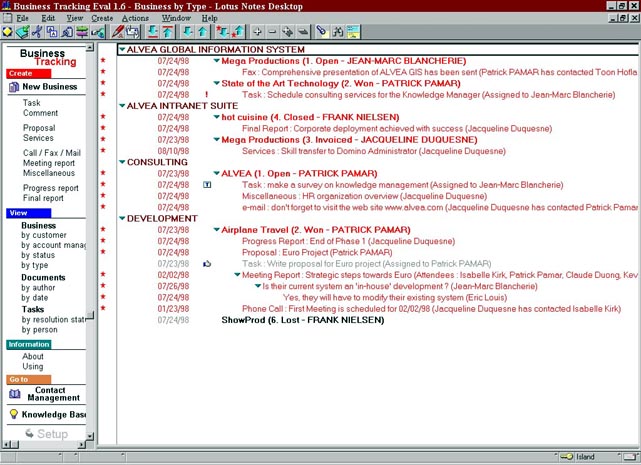Viewport: 641px width, 465px height.
Task: Click the Paste clipboard toolbar icon
Action: pyautogui.click(x=67, y=31)
